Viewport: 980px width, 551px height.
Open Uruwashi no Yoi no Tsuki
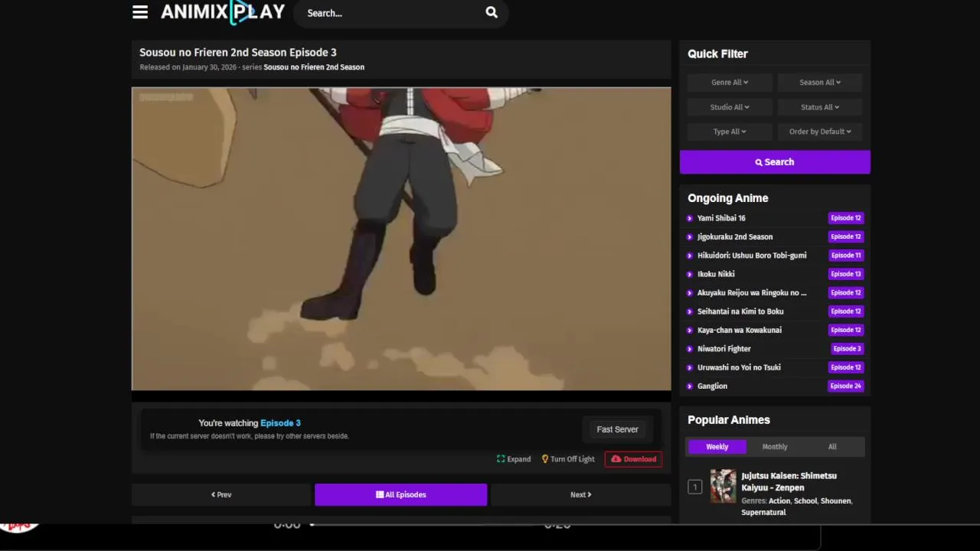[739, 367]
